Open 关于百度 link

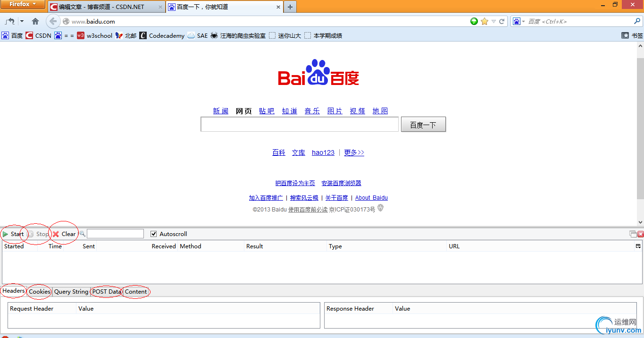point(337,198)
